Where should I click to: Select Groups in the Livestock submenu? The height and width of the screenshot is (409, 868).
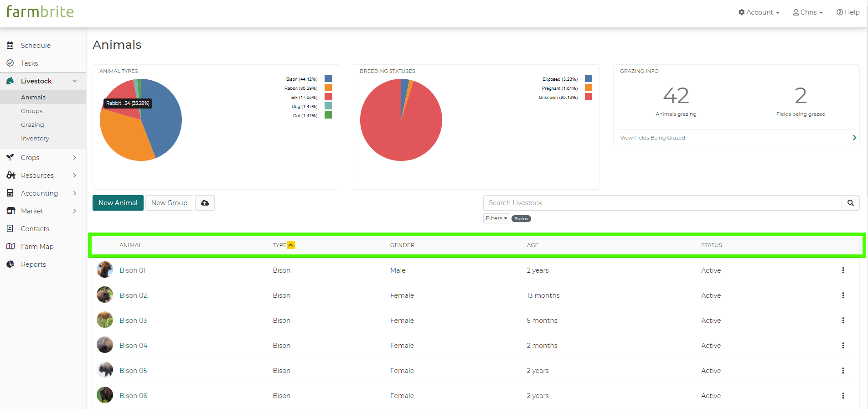click(31, 111)
